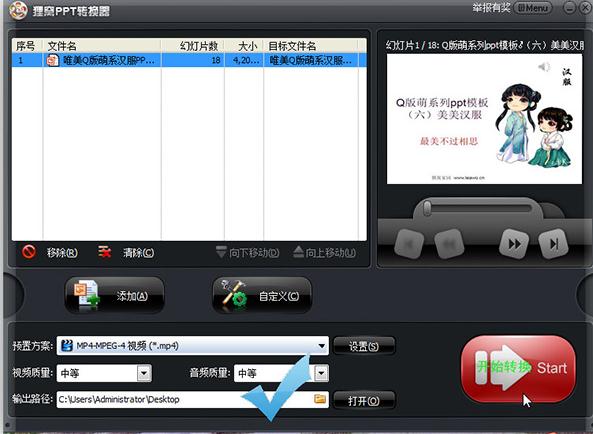Click 向上移动(U) move up button
Image resolution: width=593 pixels, height=434 pixels.
coord(324,252)
